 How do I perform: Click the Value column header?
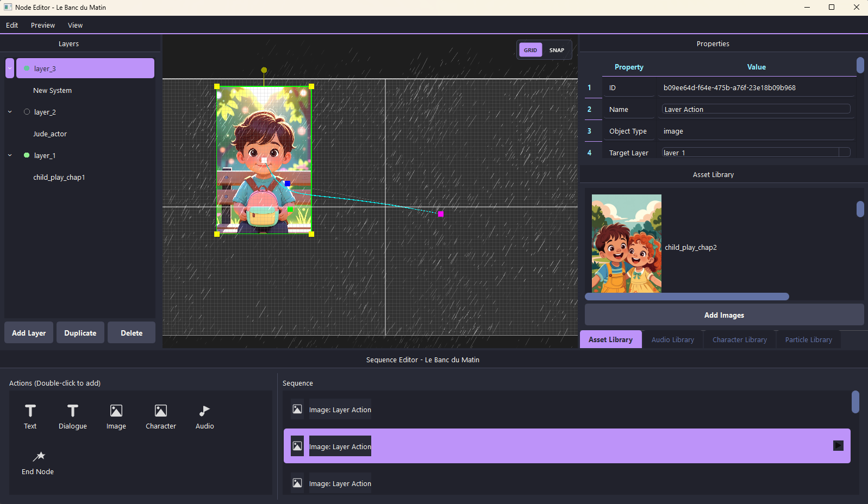coord(756,67)
